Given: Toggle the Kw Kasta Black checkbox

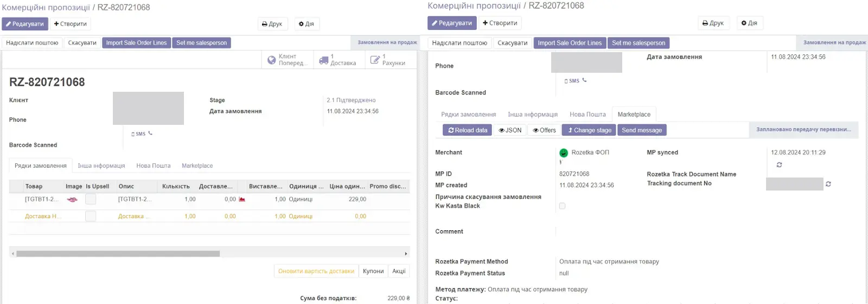Looking at the screenshot, I should point(562,206).
